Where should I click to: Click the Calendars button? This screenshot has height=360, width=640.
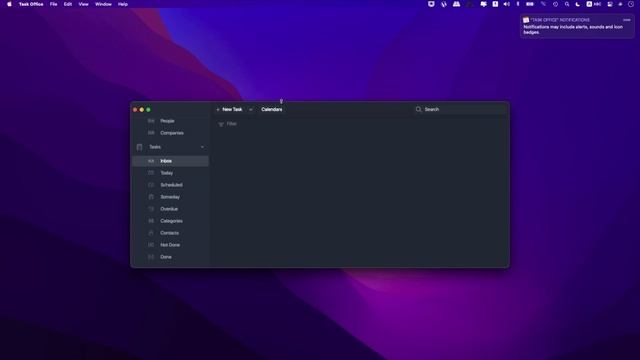tap(272, 109)
